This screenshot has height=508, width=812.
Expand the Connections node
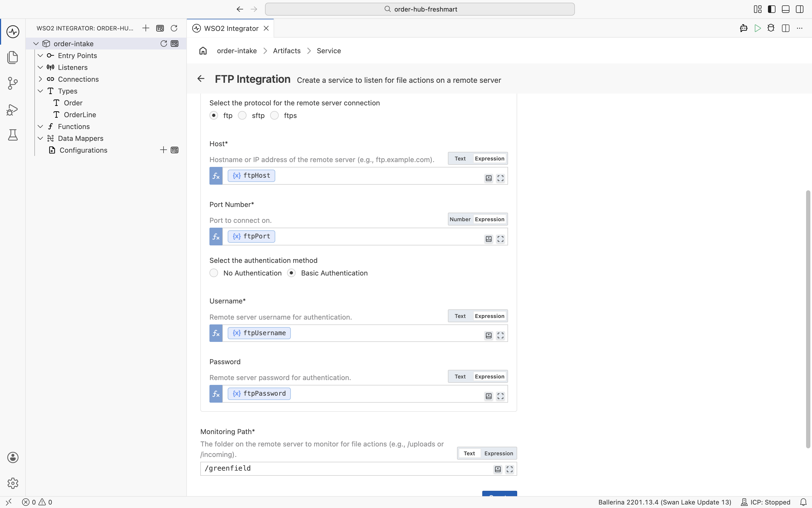[40, 79]
